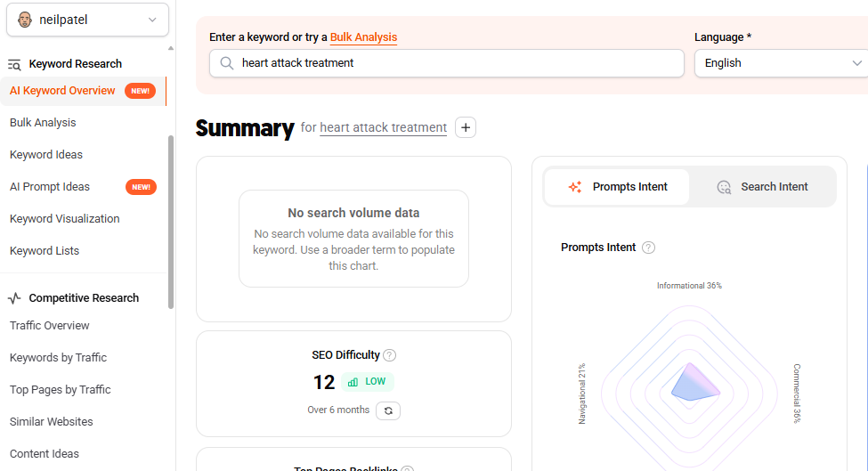Open Top Pages by Traffic page
Viewport: 868px width, 471px height.
coord(61,390)
